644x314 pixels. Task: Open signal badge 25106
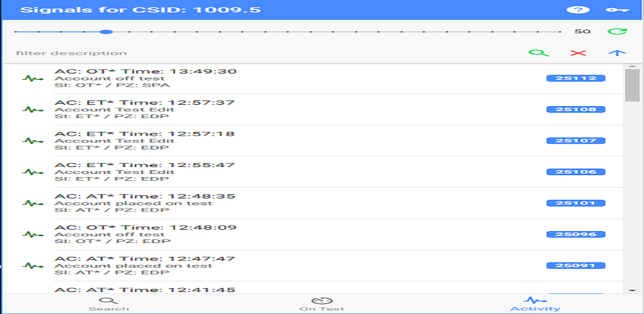click(x=576, y=171)
